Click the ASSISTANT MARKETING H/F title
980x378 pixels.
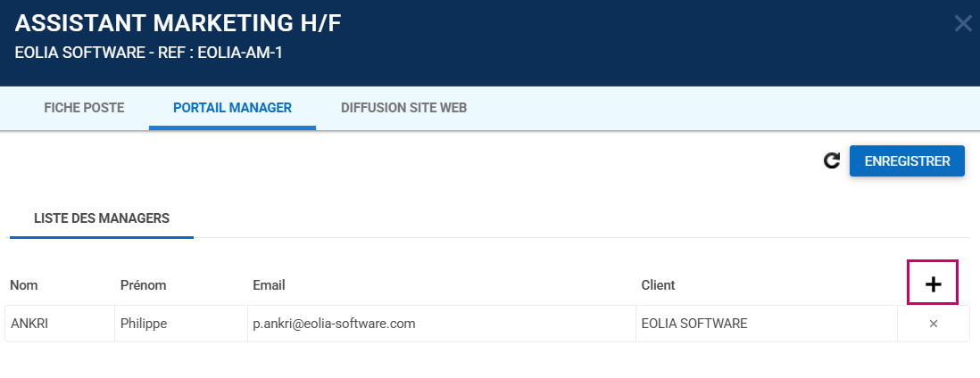[179, 24]
